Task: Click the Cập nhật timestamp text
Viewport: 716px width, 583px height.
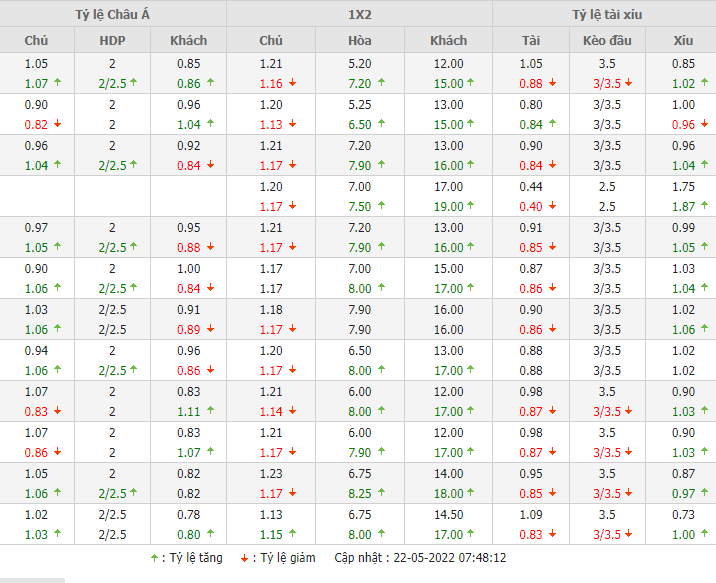Action: (420, 558)
